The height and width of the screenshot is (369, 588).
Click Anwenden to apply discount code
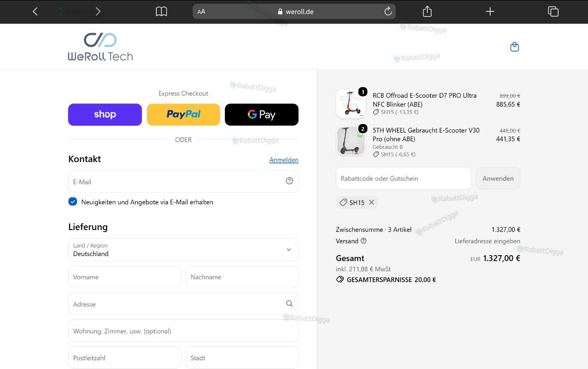coord(498,178)
